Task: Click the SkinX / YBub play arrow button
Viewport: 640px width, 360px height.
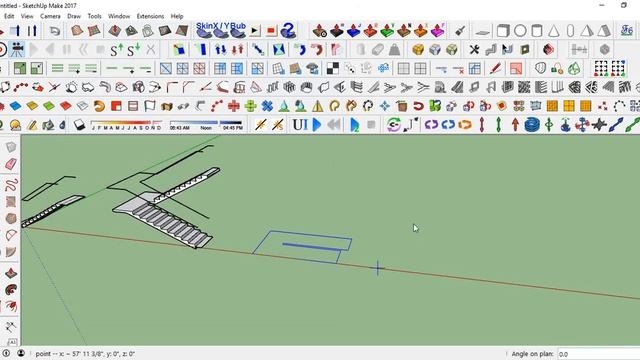Action: (x=255, y=31)
